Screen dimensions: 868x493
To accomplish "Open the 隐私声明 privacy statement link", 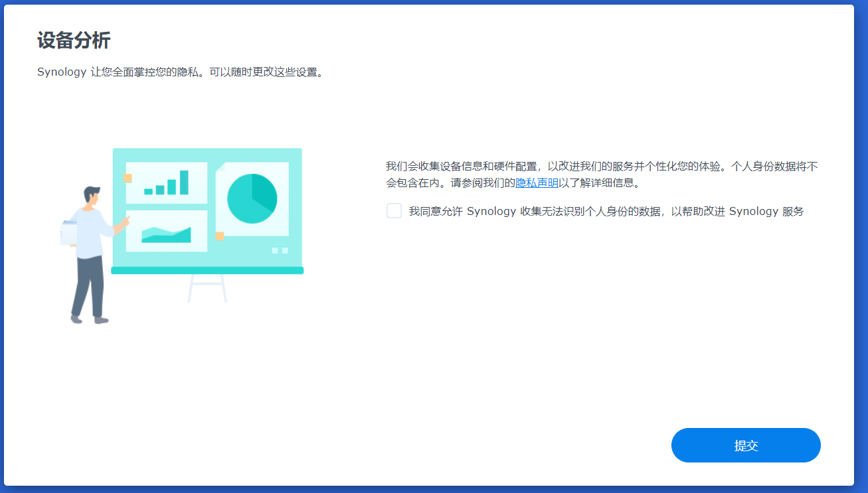I will point(537,183).
